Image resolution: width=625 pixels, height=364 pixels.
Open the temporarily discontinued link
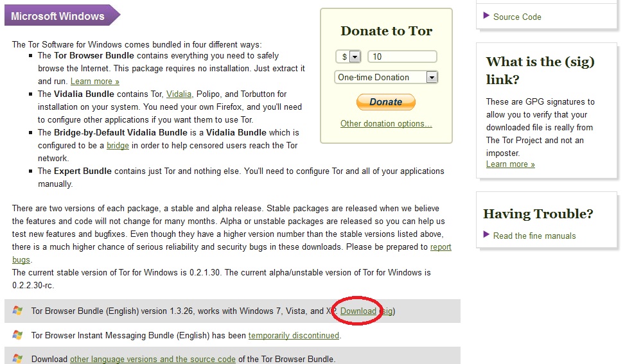tap(294, 335)
